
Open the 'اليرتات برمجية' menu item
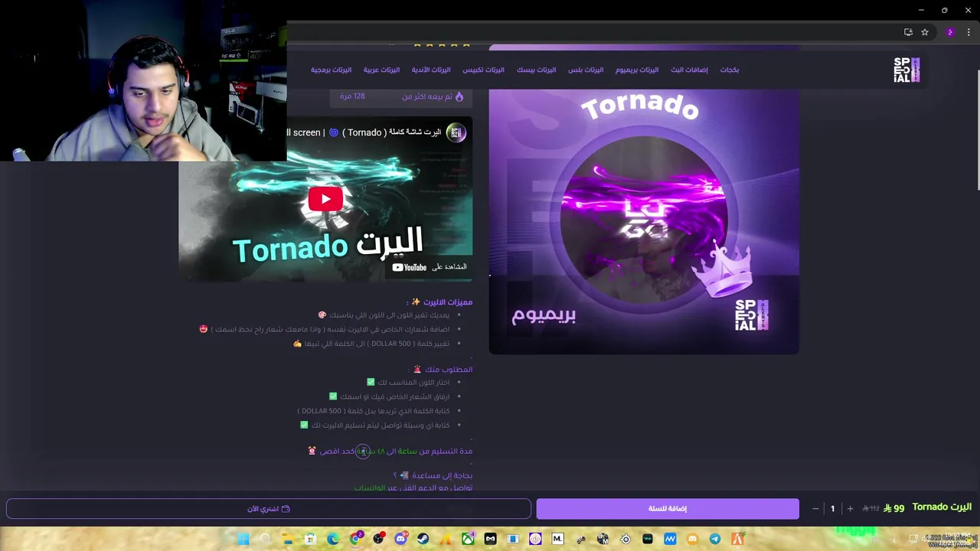point(331,70)
